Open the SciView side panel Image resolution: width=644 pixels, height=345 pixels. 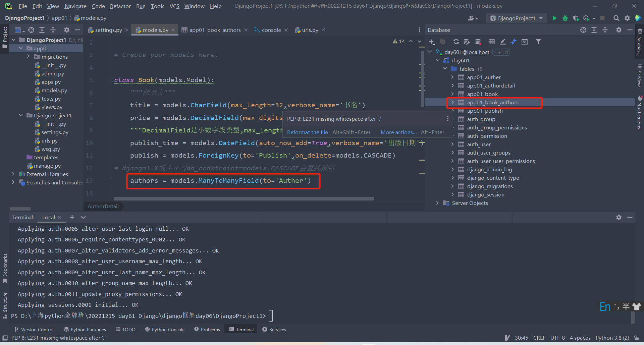[x=639, y=75]
